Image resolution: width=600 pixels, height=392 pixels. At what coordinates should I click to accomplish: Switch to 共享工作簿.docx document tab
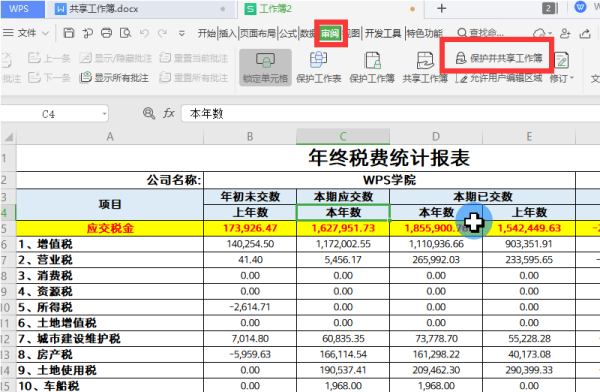[x=140, y=9]
